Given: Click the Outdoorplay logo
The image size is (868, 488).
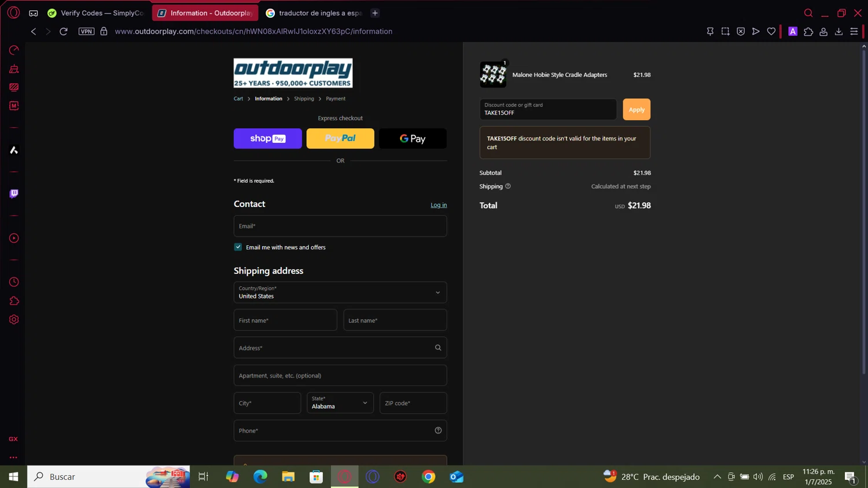Looking at the screenshot, I should 293,73.
